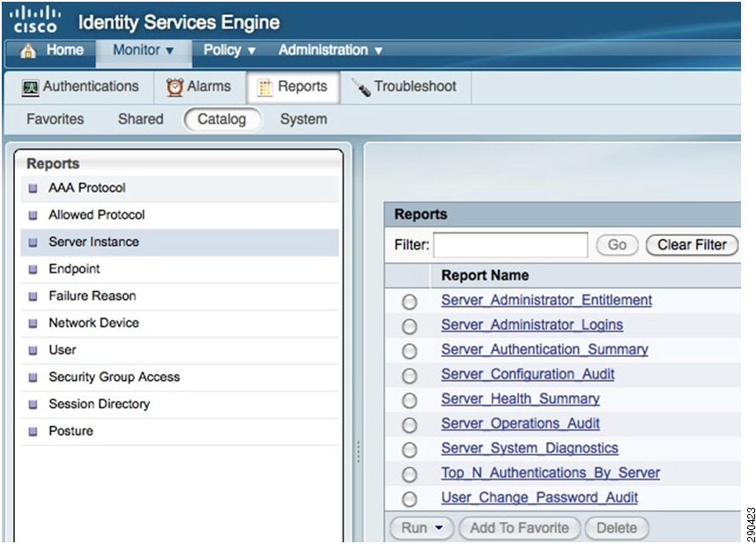Click the Delete button

617,528
